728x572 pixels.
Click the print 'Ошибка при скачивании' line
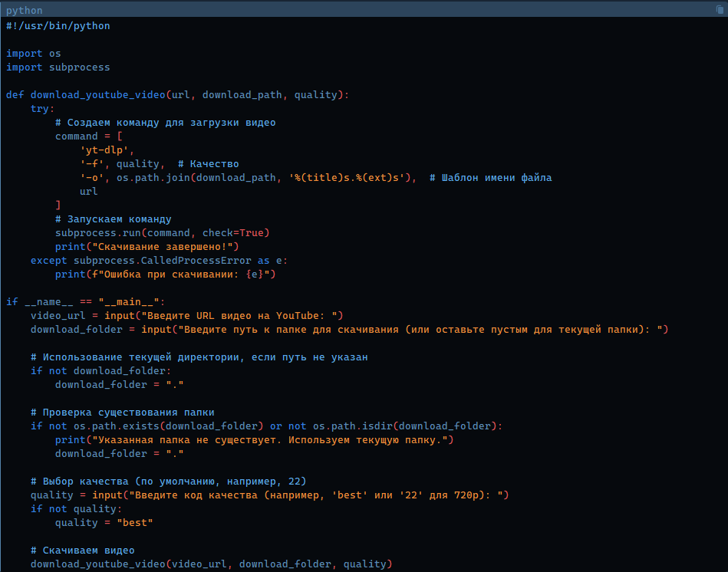point(165,274)
